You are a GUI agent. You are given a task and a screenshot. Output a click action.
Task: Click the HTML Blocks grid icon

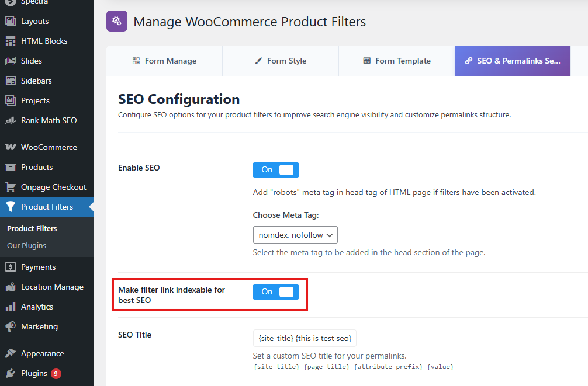[x=11, y=41]
